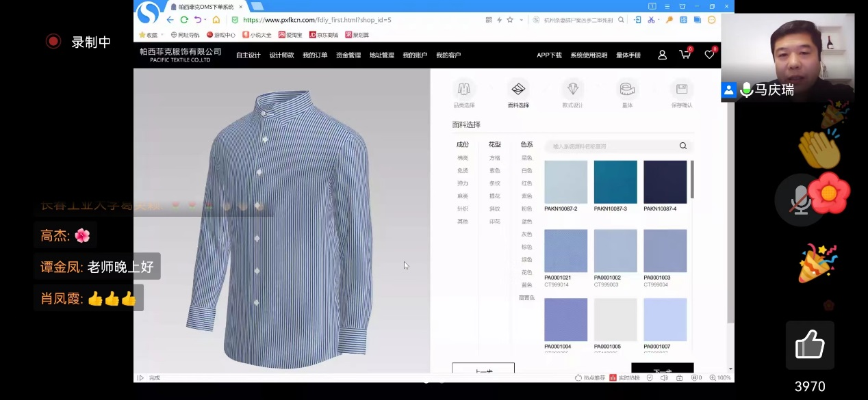Click the 品类选择 garment step icon
The image size is (868, 400).
pos(463,90)
